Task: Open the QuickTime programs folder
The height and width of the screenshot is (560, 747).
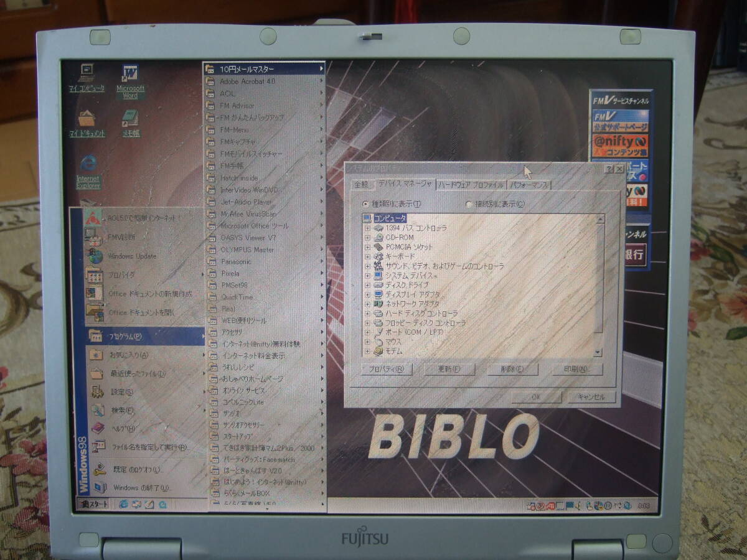Action: coord(265,297)
